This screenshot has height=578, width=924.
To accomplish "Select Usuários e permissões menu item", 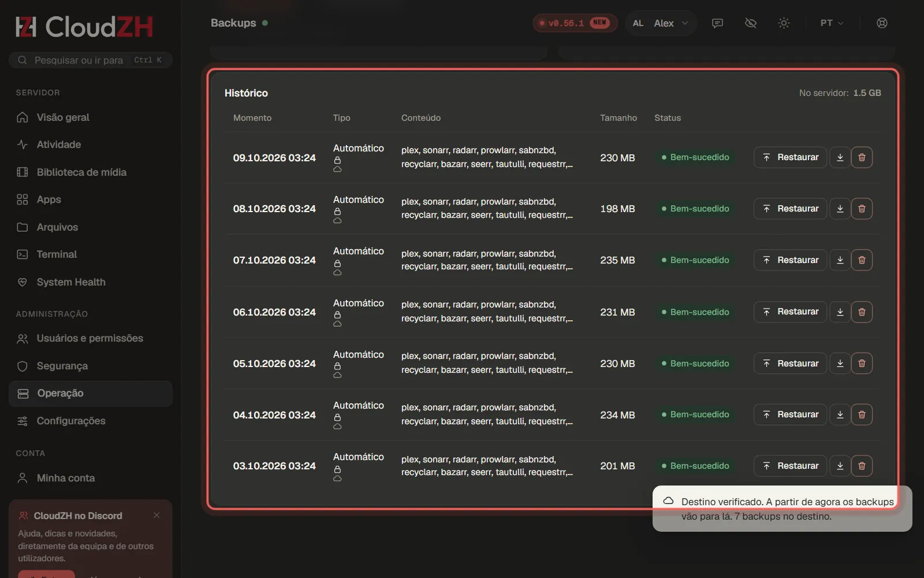I will pyautogui.click(x=91, y=338).
